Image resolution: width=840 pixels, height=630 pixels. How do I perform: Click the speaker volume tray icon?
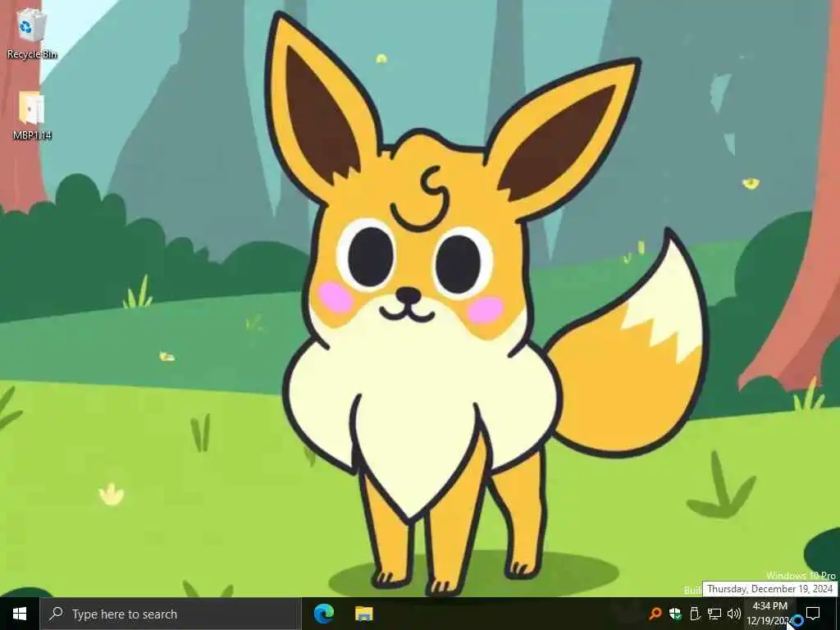click(734, 614)
